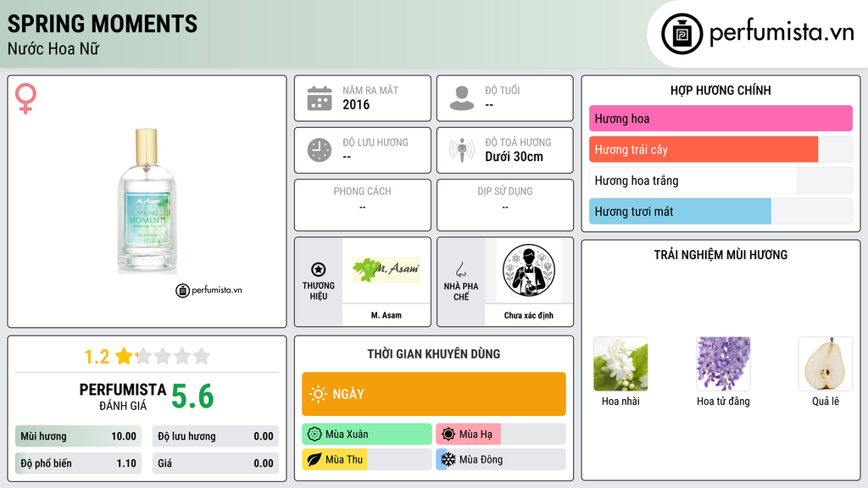868x488 pixels.
Task: Click the leaf icon for Mùa Thu
Action: click(314, 459)
